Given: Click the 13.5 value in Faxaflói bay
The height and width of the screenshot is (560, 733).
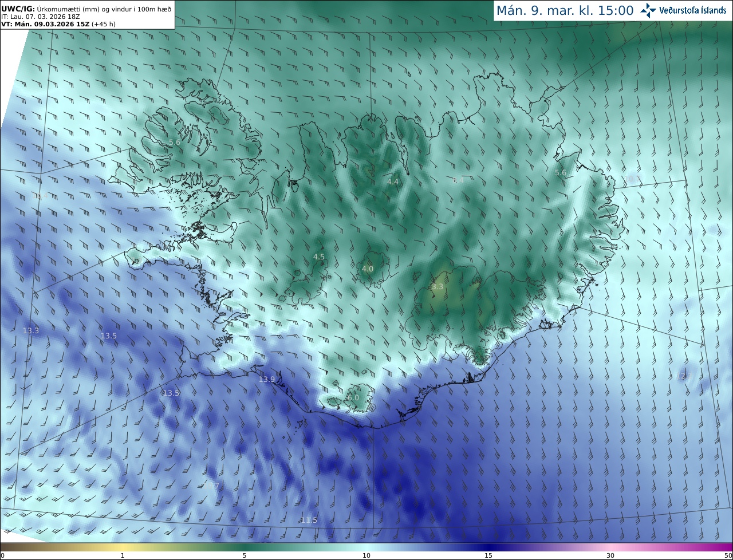Looking at the screenshot, I should 109,336.
